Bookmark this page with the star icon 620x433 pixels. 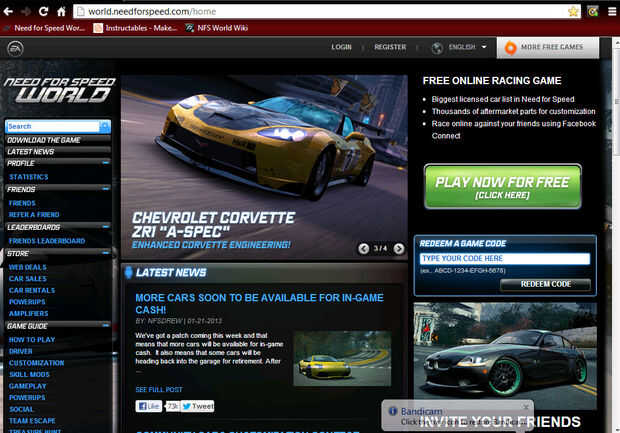tap(573, 11)
